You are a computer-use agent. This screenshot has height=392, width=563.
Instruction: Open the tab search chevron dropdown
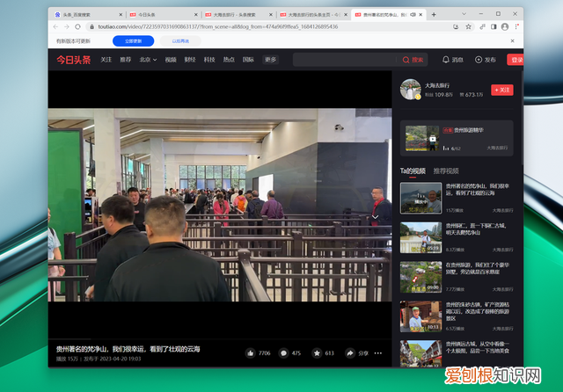coord(464,14)
